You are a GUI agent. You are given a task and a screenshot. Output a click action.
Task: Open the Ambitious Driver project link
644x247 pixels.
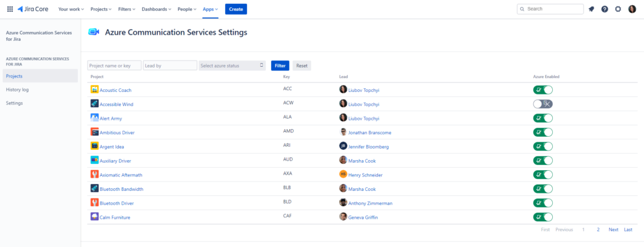117,133
